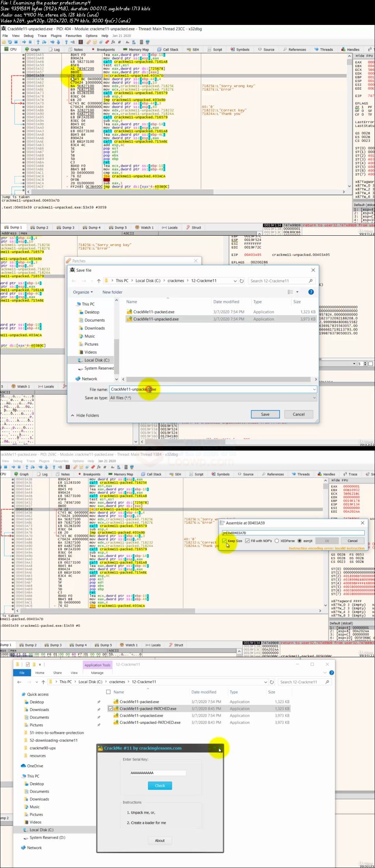The image size is (375, 868).
Task: Select XEDParse radio button
Action: (277, 541)
